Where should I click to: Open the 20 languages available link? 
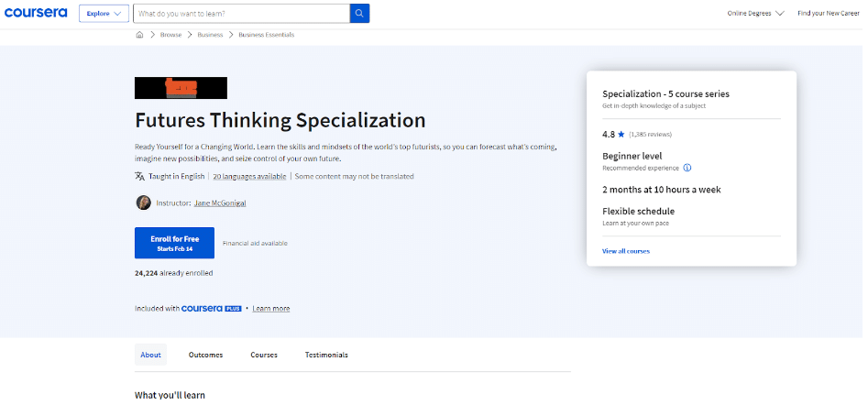tap(249, 177)
